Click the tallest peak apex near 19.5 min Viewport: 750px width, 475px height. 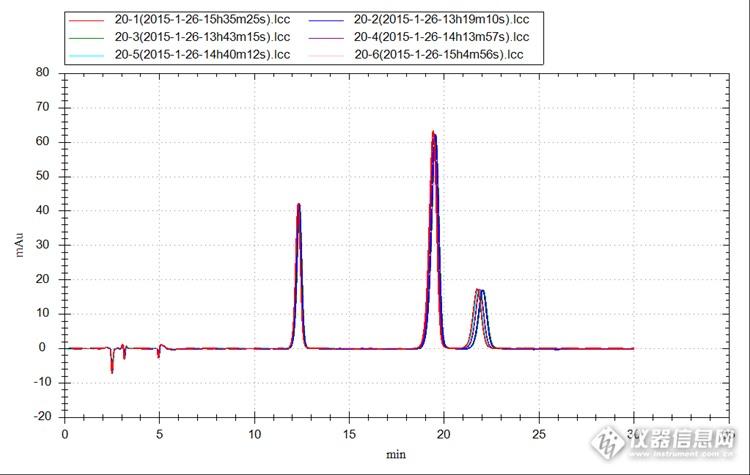click(x=433, y=133)
